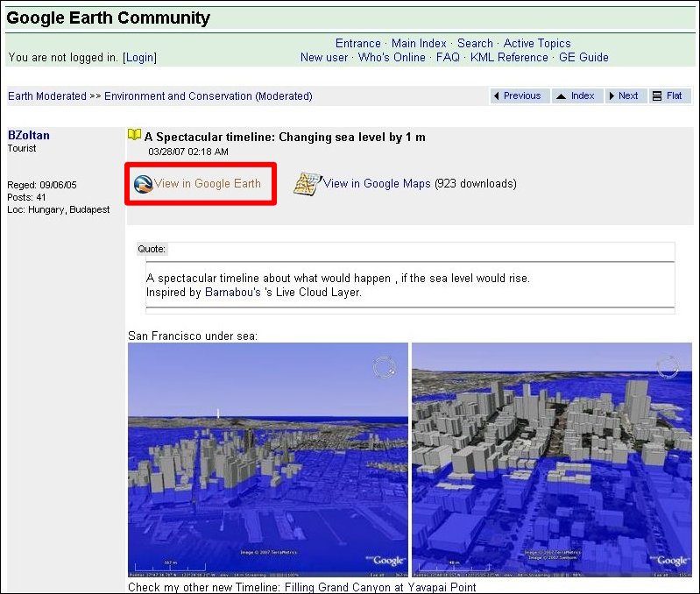Click '(923 downloads)' text

(x=476, y=183)
